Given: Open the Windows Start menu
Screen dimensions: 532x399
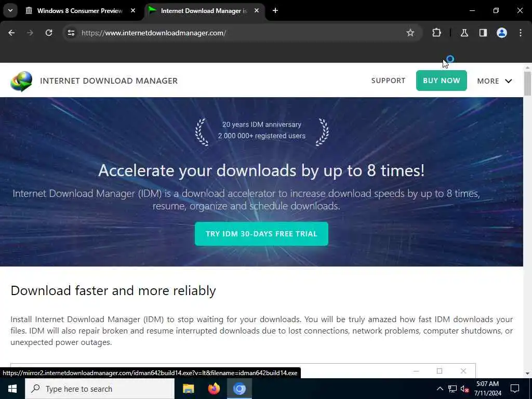Looking at the screenshot, I should [x=12, y=389].
